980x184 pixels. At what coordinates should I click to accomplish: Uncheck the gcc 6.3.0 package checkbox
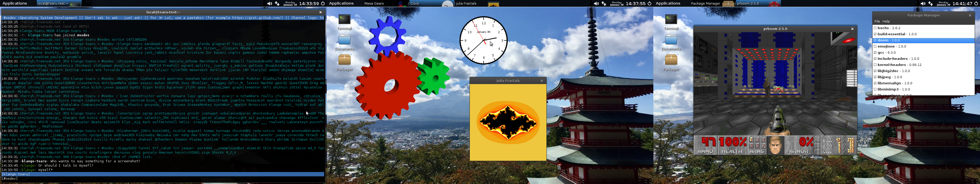coord(875,52)
